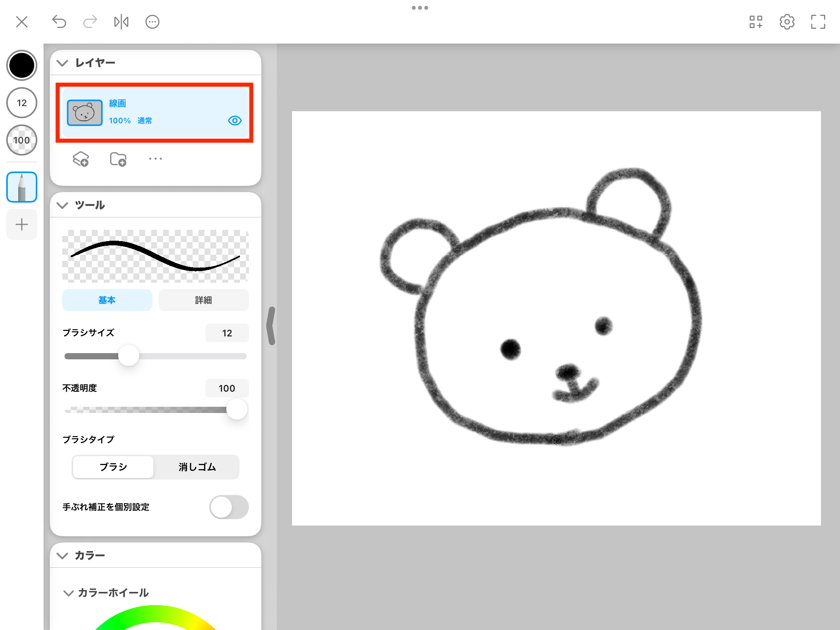
Task: Collapse the ツール panel
Action: [62, 205]
